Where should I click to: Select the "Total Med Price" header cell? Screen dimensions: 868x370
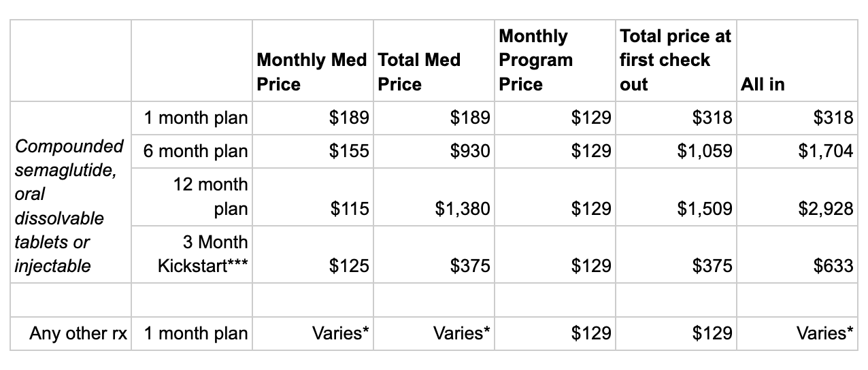pyautogui.click(x=419, y=72)
